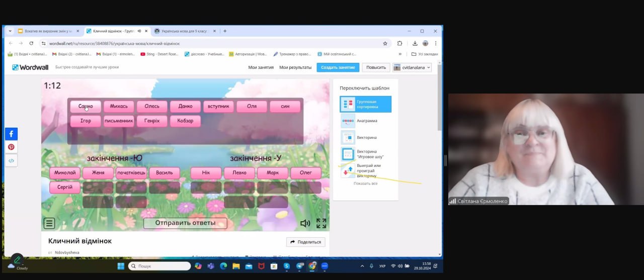Screen dimensions: 644x280
Task: Open File Explorer from taskbar
Action: pyautogui.click(x=236, y=266)
